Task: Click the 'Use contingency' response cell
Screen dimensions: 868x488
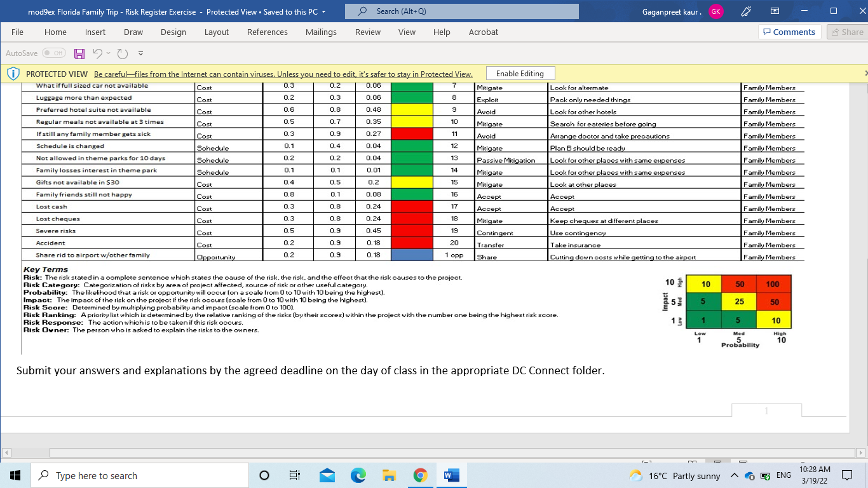Action: [645, 233]
